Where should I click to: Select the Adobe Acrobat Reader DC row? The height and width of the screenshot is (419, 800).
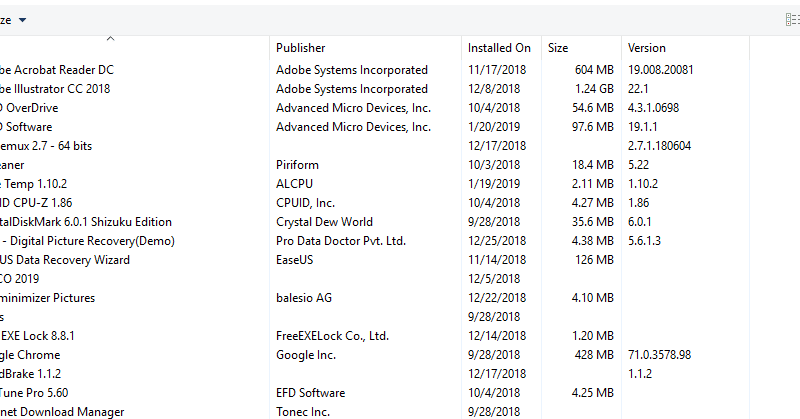click(374, 70)
